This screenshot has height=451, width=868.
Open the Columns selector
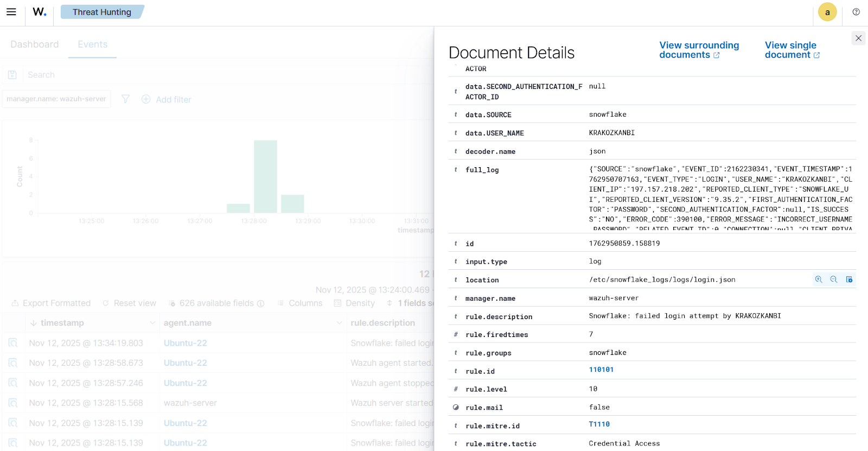(x=300, y=303)
